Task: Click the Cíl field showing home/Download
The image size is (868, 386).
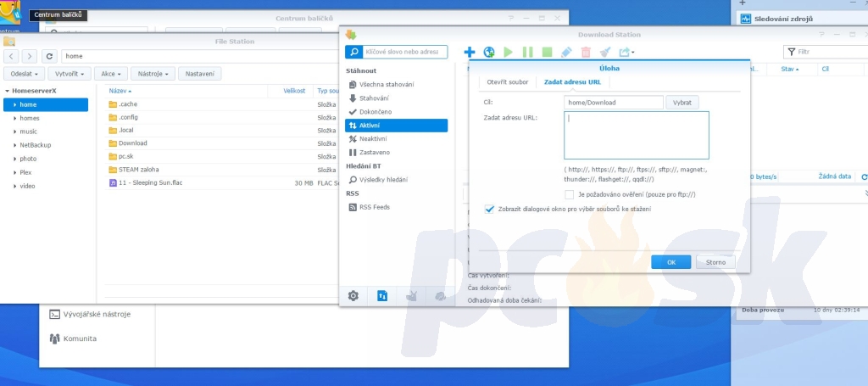Action: (614, 103)
